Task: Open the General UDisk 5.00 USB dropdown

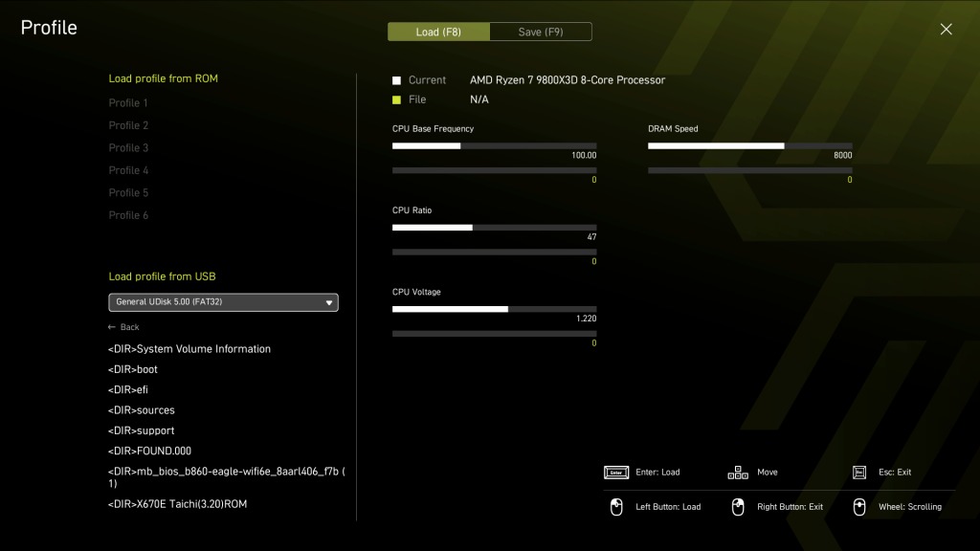Action: tap(223, 302)
